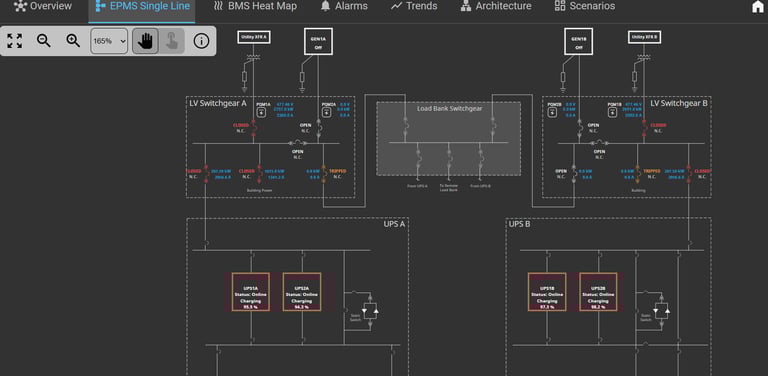Go home via the house icon

[758, 6]
